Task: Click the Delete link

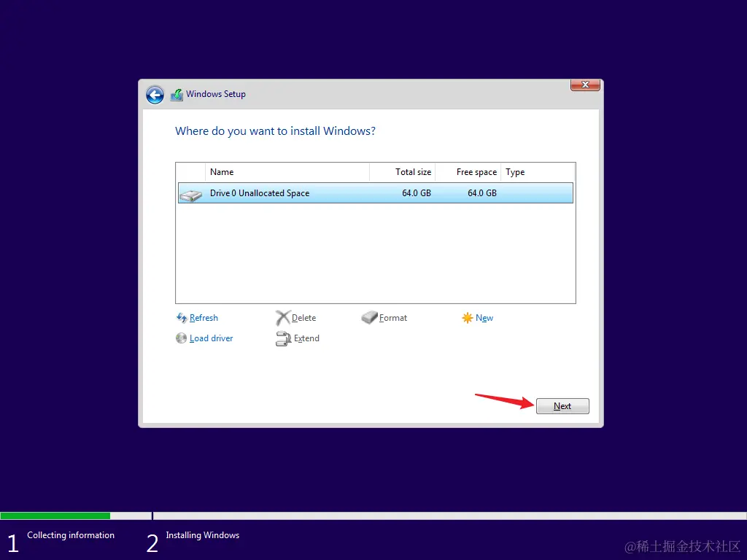Action: 303,318
